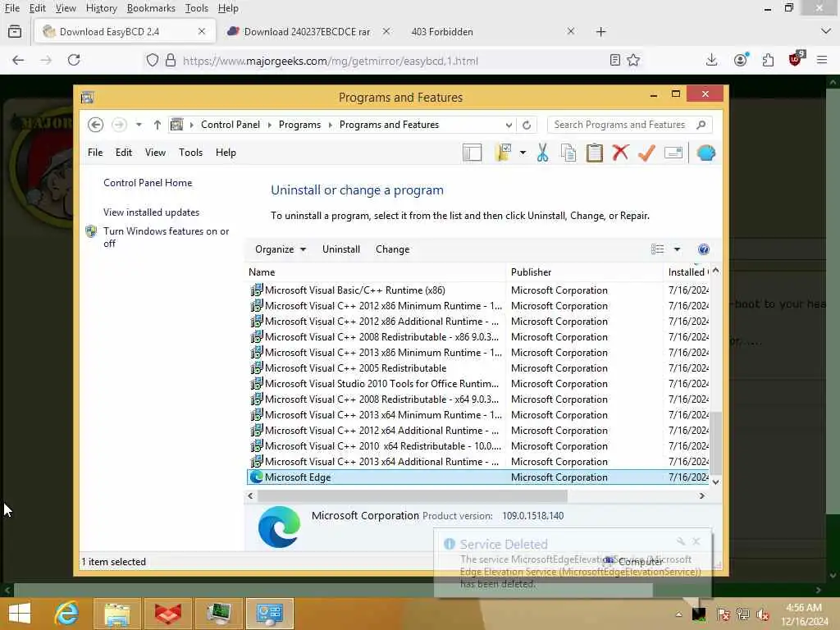Click the Cut scissors icon in Programs and Features toolbar
The image size is (840, 630).
[x=542, y=153]
